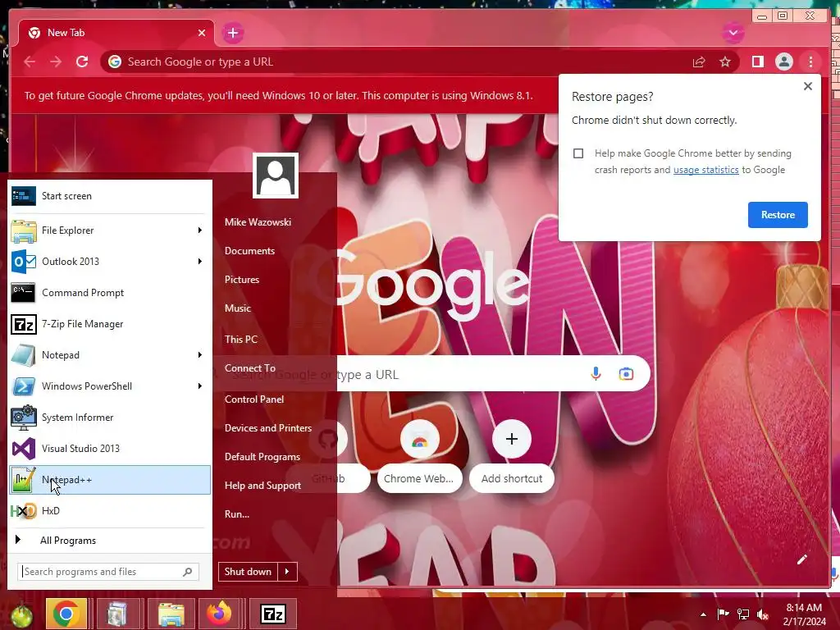This screenshot has height=630, width=840.
Task: Launch Notepad++ from Start menu
Action: click(109, 480)
